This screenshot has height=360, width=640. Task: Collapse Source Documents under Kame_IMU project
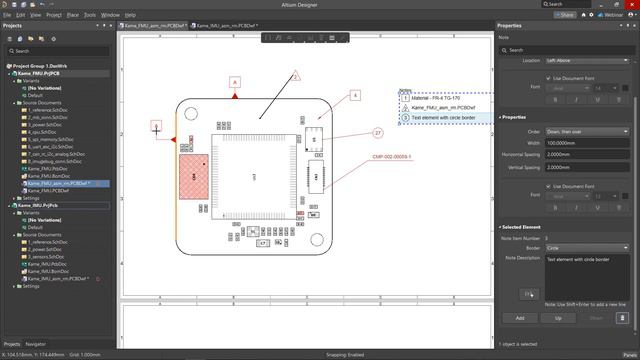[14, 235]
